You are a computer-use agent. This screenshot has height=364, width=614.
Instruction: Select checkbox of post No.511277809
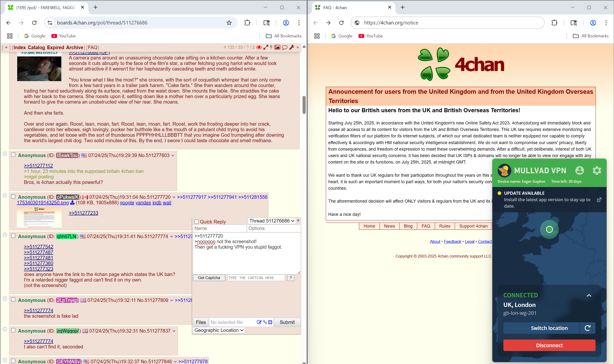pyautogui.click(x=13, y=299)
